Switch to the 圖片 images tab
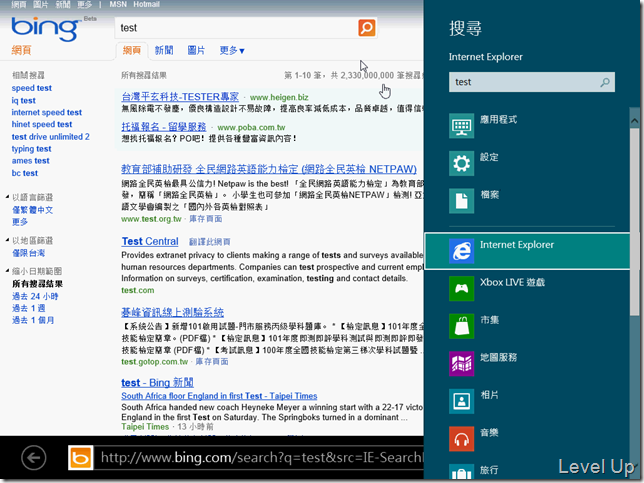The image size is (644, 483). (x=196, y=51)
